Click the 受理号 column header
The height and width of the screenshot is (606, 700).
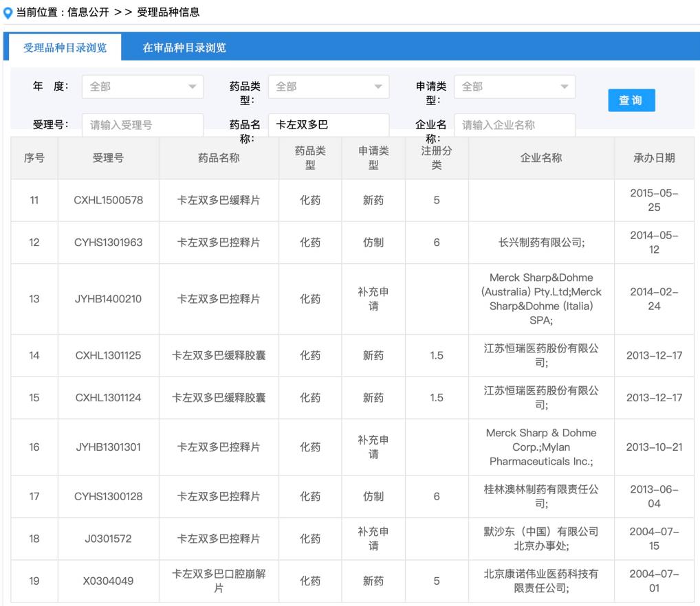pyautogui.click(x=108, y=158)
